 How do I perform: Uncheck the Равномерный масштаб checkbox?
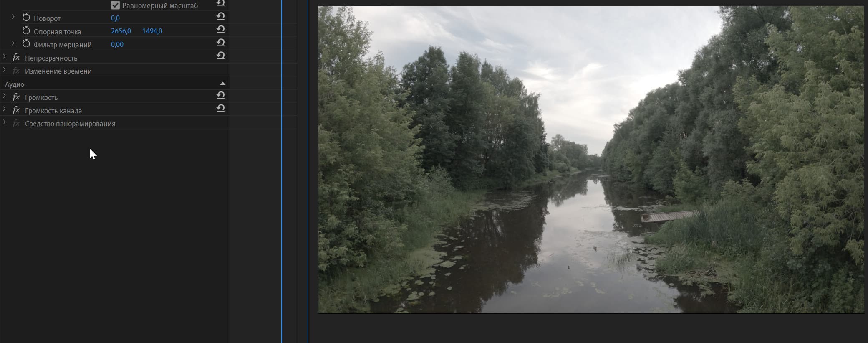tap(116, 5)
